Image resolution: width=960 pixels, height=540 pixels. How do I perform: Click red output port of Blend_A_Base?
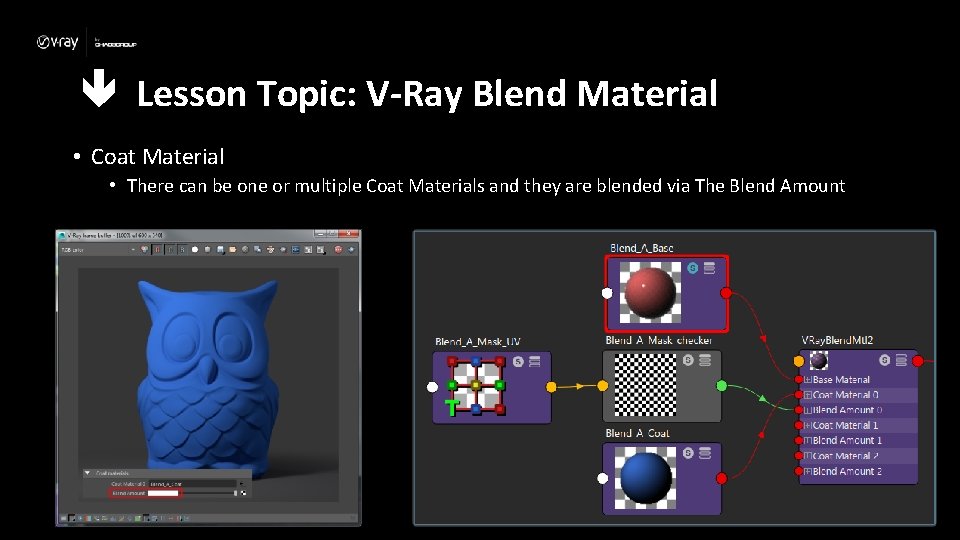(x=726, y=293)
